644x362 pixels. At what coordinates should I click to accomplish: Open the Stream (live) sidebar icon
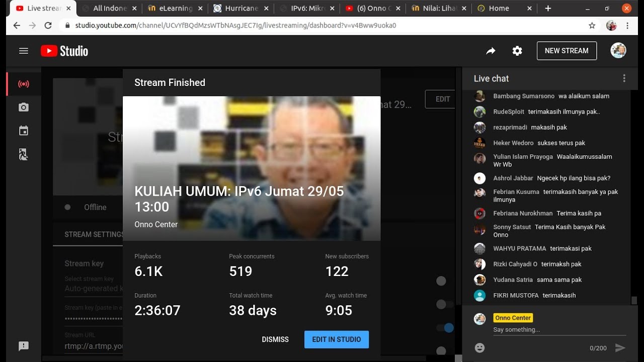click(x=24, y=84)
